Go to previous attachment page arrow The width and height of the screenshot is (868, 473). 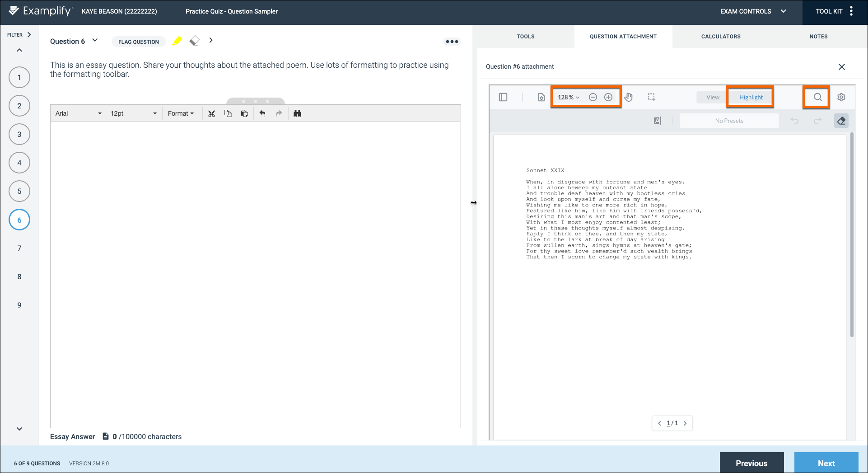659,423
